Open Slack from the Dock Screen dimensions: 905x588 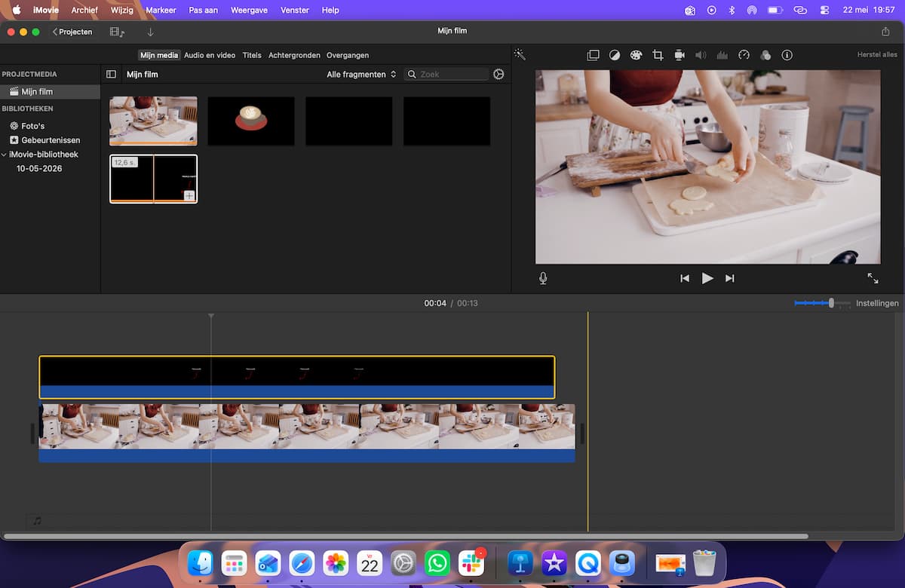pyautogui.click(x=471, y=563)
